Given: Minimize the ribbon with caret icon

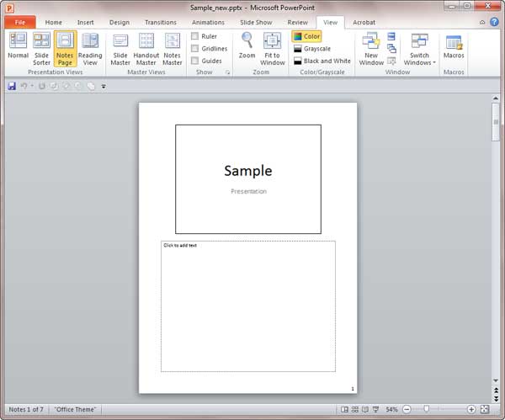Looking at the screenshot, I should [482, 23].
